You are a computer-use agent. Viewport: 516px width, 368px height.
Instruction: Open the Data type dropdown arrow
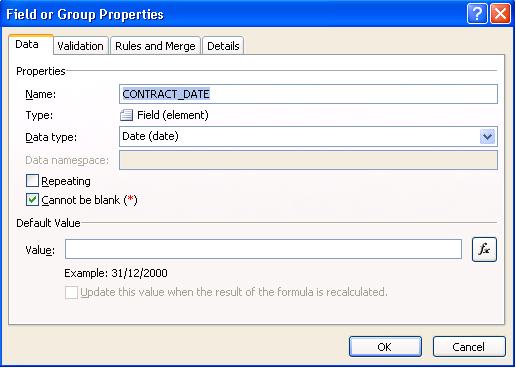[487, 137]
